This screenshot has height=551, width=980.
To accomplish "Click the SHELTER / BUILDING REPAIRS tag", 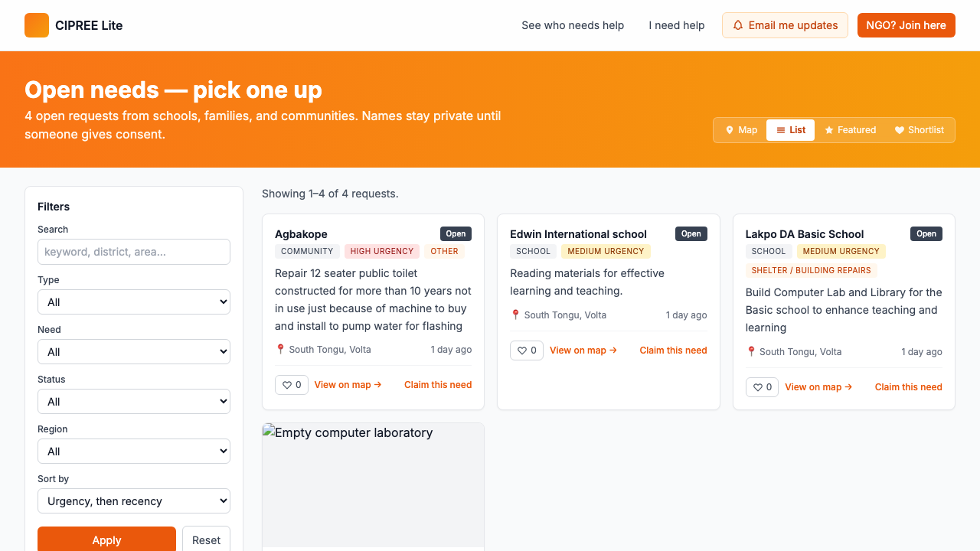I will pyautogui.click(x=812, y=270).
